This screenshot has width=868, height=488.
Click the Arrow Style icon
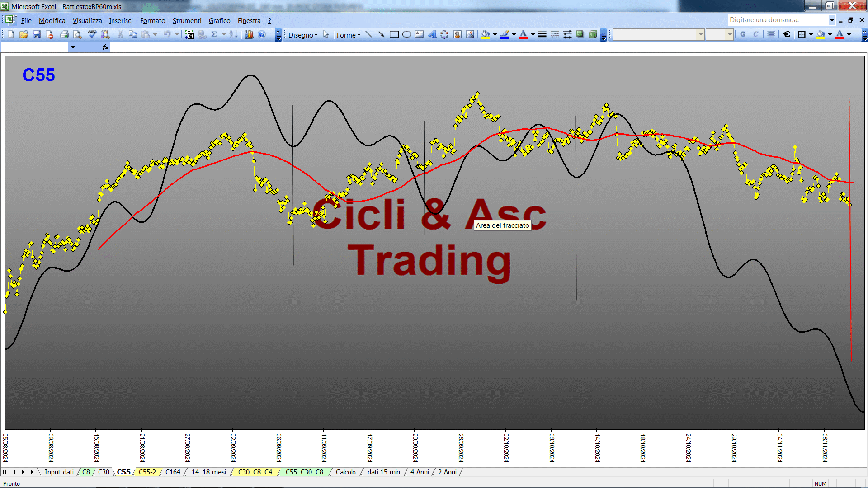coord(567,34)
